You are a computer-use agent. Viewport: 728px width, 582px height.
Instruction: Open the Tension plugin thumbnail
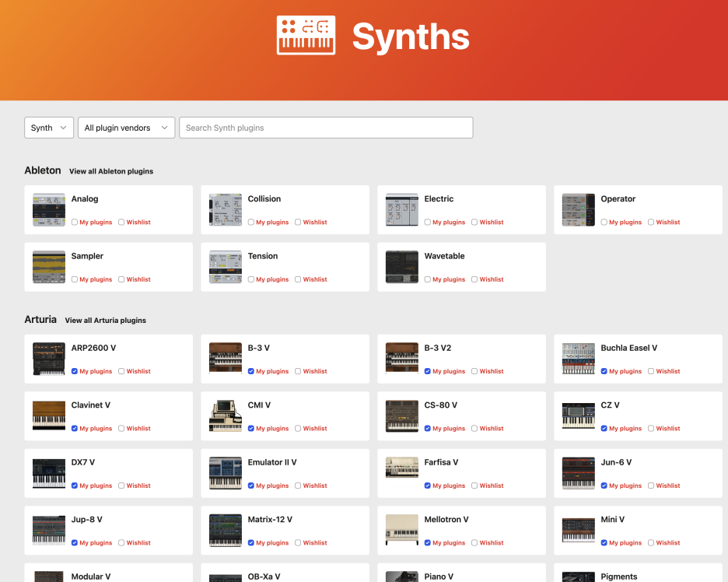[x=226, y=267]
